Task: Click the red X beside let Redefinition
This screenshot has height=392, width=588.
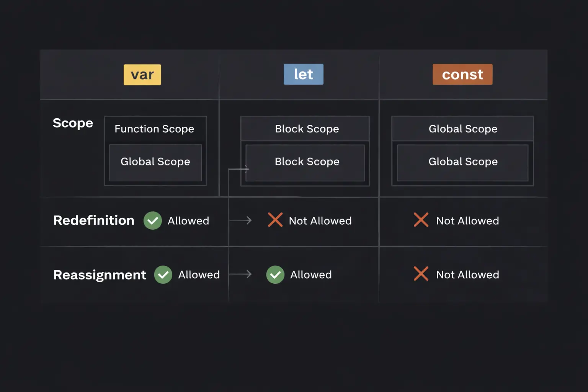Action: point(275,220)
